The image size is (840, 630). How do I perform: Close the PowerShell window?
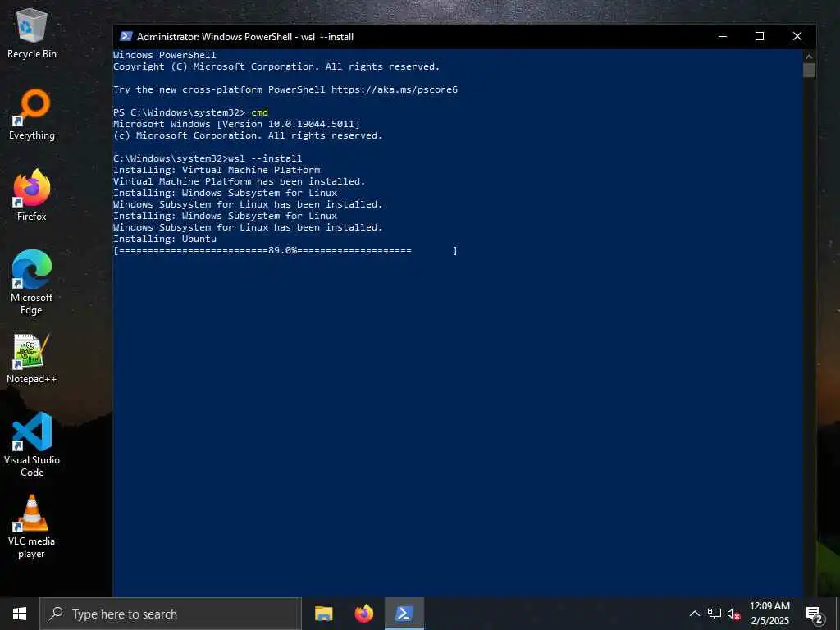pos(797,36)
